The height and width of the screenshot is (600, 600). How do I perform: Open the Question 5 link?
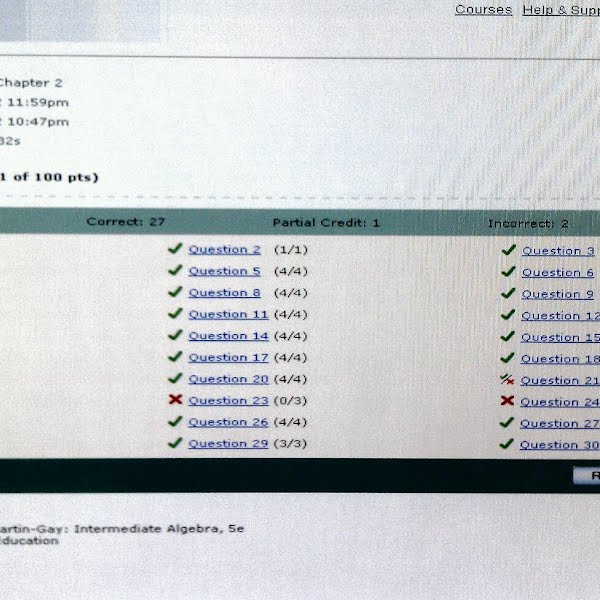(225, 271)
